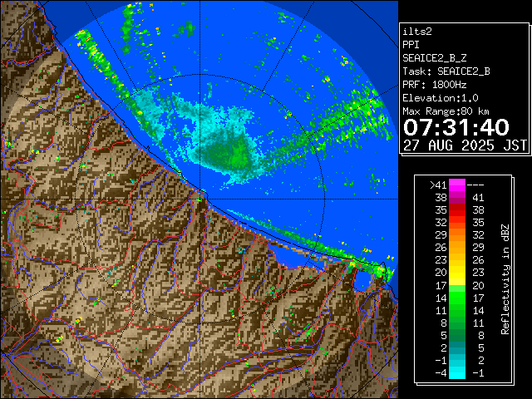Pick the yellow 20 to 23 dBZ swatch
The width and height of the screenshot is (532, 399).
click(457, 273)
